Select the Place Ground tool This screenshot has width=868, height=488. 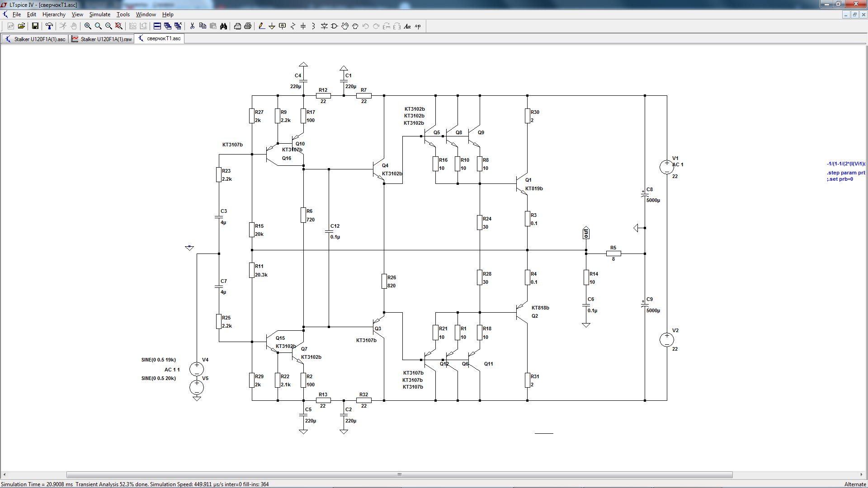click(x=272, y=26)
